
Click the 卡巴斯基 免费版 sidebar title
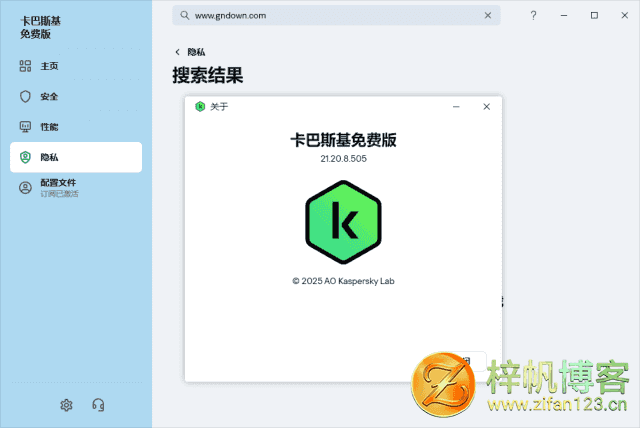coord(40,27)
